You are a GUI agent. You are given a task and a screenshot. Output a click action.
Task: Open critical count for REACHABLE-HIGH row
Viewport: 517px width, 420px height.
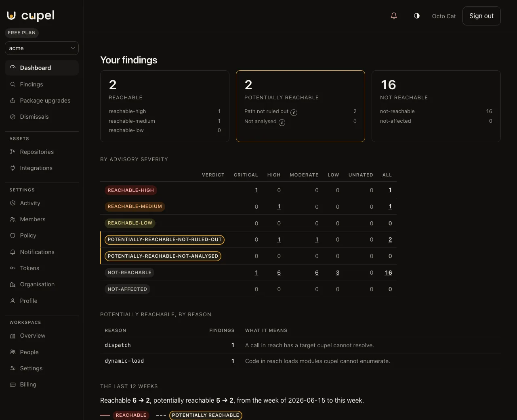pyautogui.click(x=256, y=190)
